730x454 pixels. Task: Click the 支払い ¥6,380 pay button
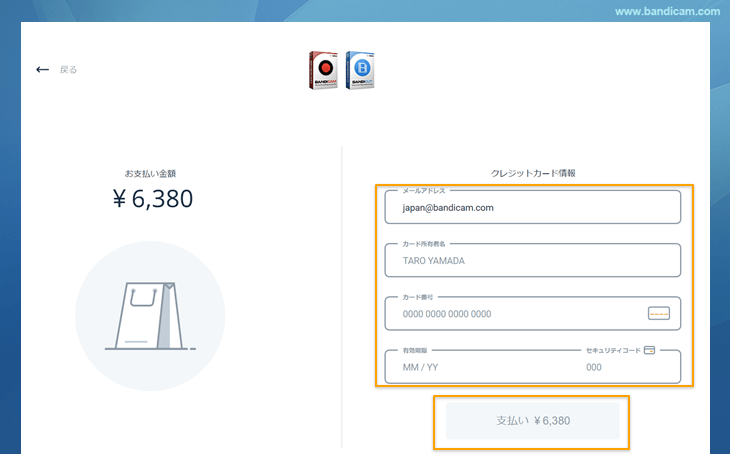tap(533, 421)
